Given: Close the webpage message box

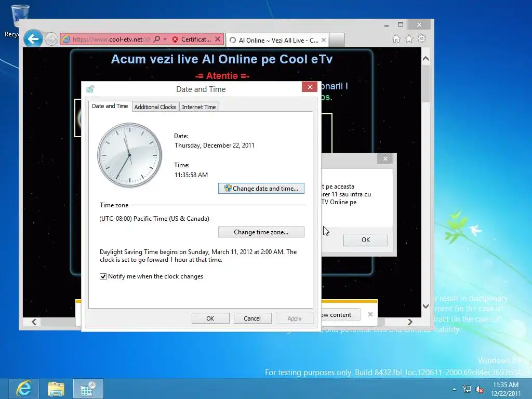Looking at the screenshot, I should click(x=385, y=158).
